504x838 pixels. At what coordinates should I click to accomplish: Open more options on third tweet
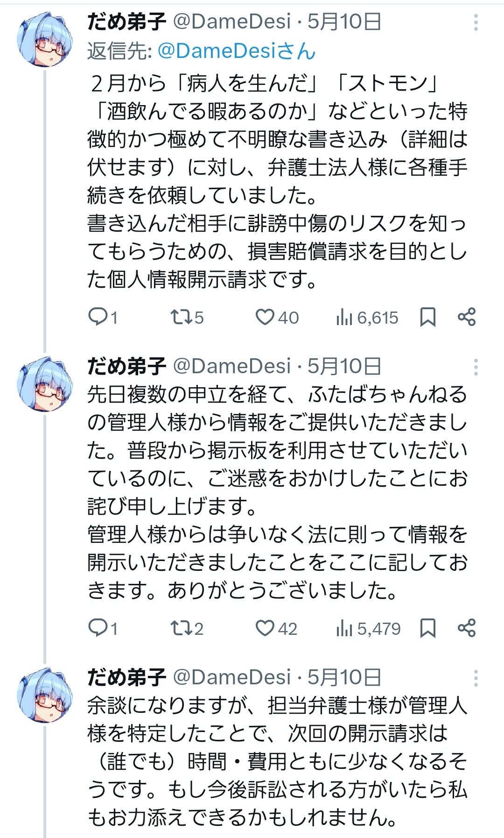[x=476, y=678]
